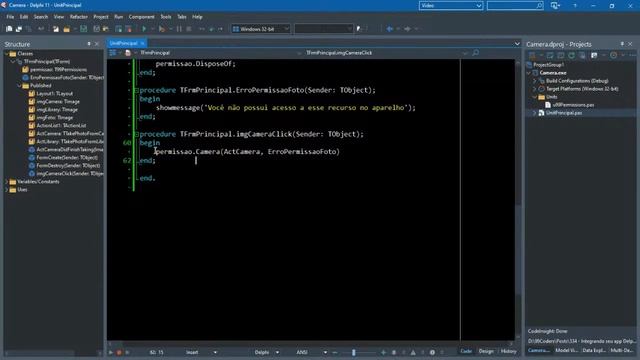
Task: Click the first icon in Projects panel toolbar
Action: pyautogui.click(x=532, y=55)
